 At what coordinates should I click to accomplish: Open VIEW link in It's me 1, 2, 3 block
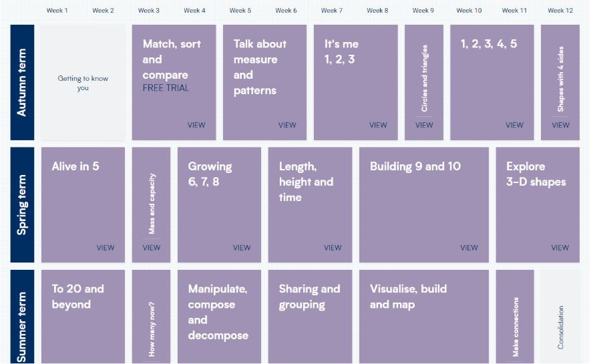[378, 125]
